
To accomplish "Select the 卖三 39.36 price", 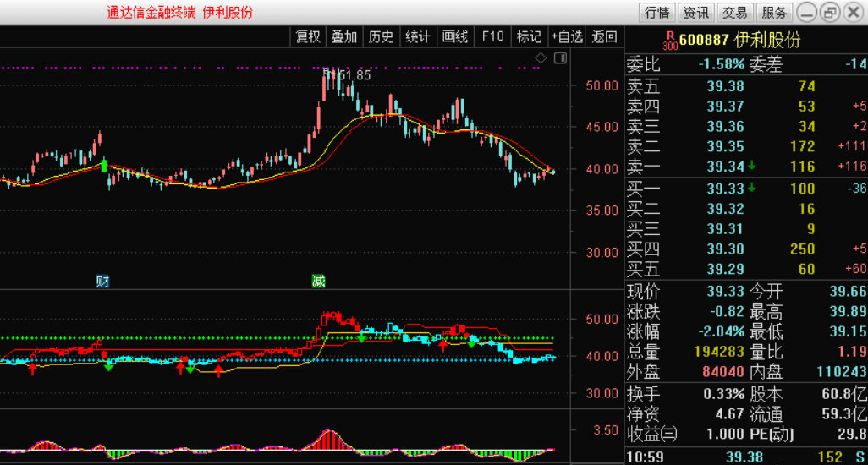I will click(725, 127).
